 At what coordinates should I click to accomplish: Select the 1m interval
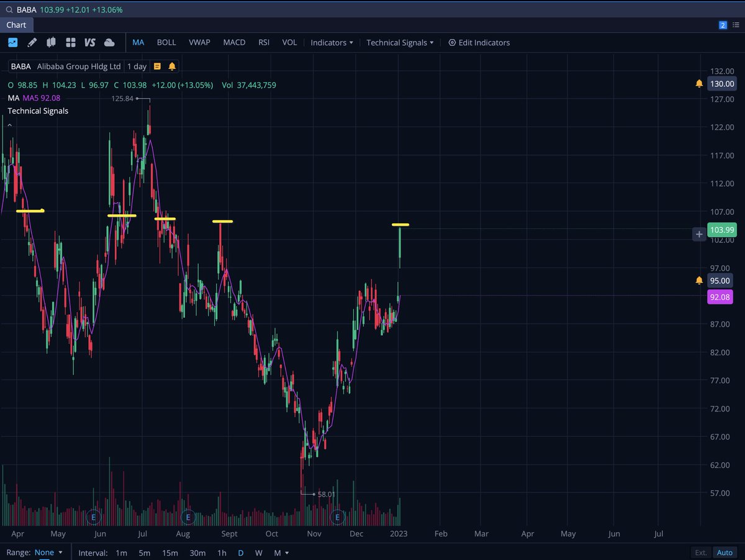(x=122, y=553)
